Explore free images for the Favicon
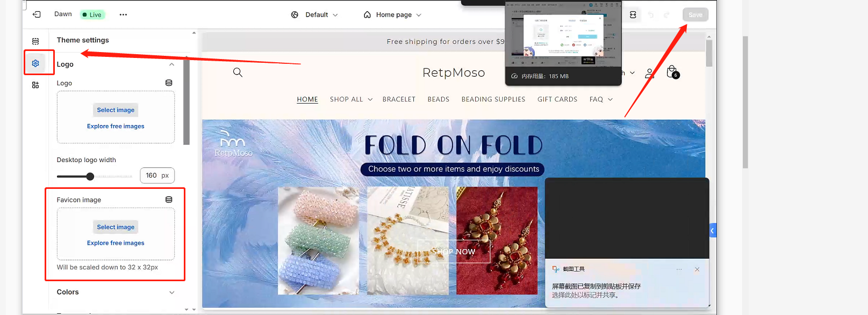Image resolution: width=868 pixels, height=315 pixels. 116,243
